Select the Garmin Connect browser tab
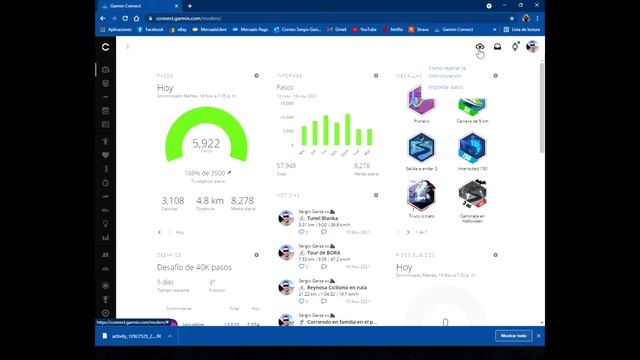The width and height of the screenshot is (640, 360). coord(140,6)
